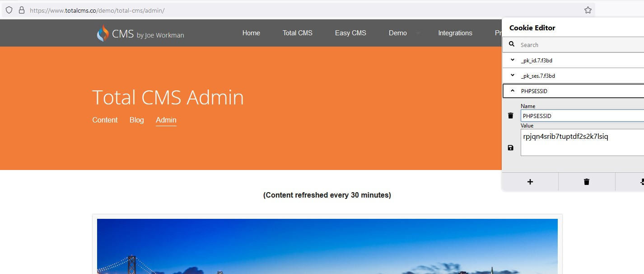This screenshot has width=644, height=274.
Task: Open the Total CMS menu item
Action: [x=298, y=33]
